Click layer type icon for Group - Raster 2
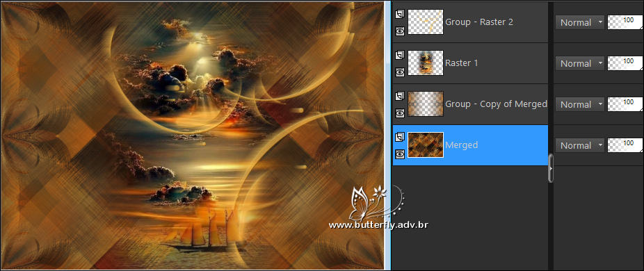This screenshot has width=644, height=271. [400, 15]
